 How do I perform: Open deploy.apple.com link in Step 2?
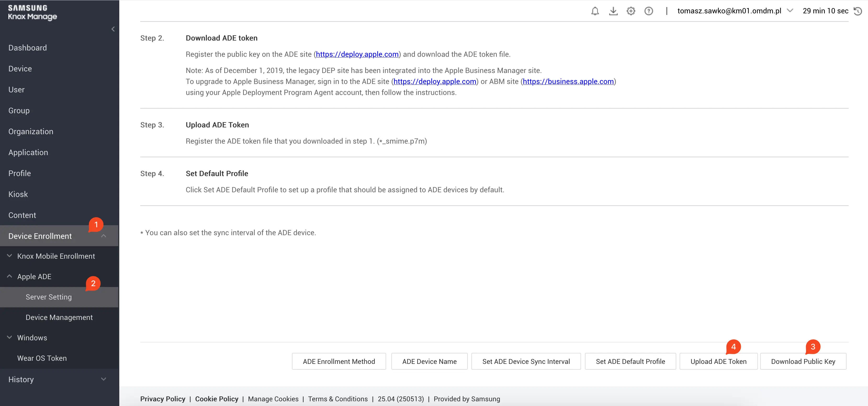(357, 54)
